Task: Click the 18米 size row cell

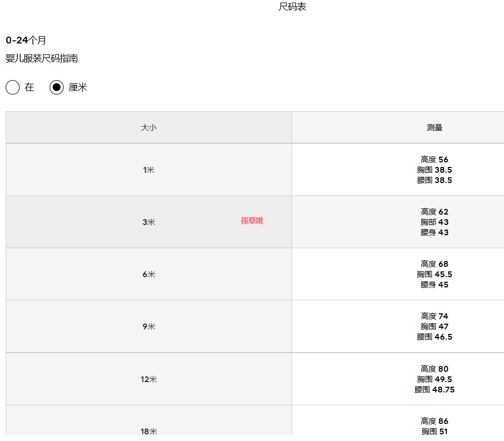Action: point(148,431)
